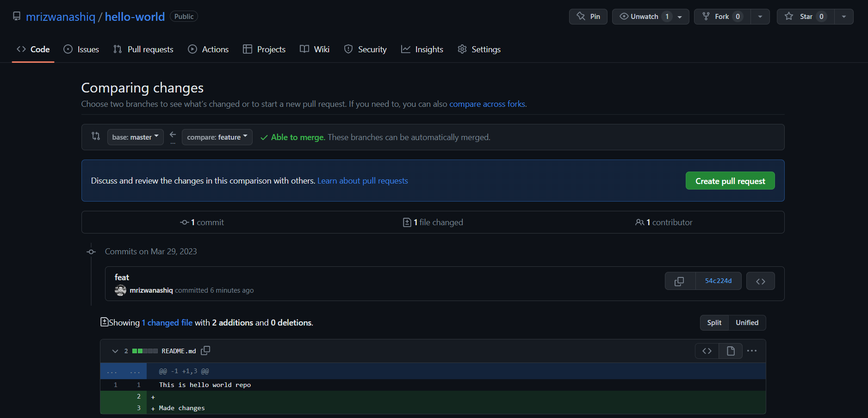Select the 1 file changed summary tab

433,222
